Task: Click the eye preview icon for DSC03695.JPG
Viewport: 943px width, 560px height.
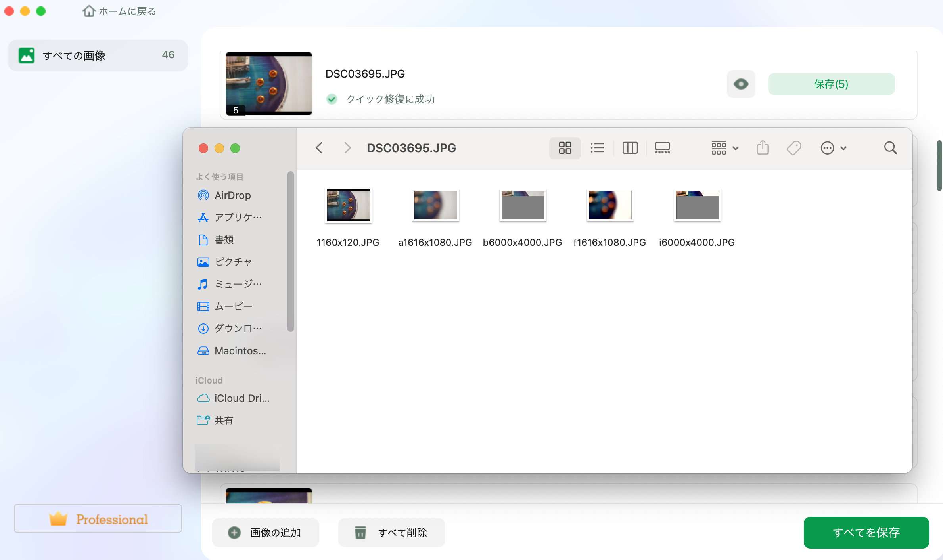Action: click(x=740, y=84)
